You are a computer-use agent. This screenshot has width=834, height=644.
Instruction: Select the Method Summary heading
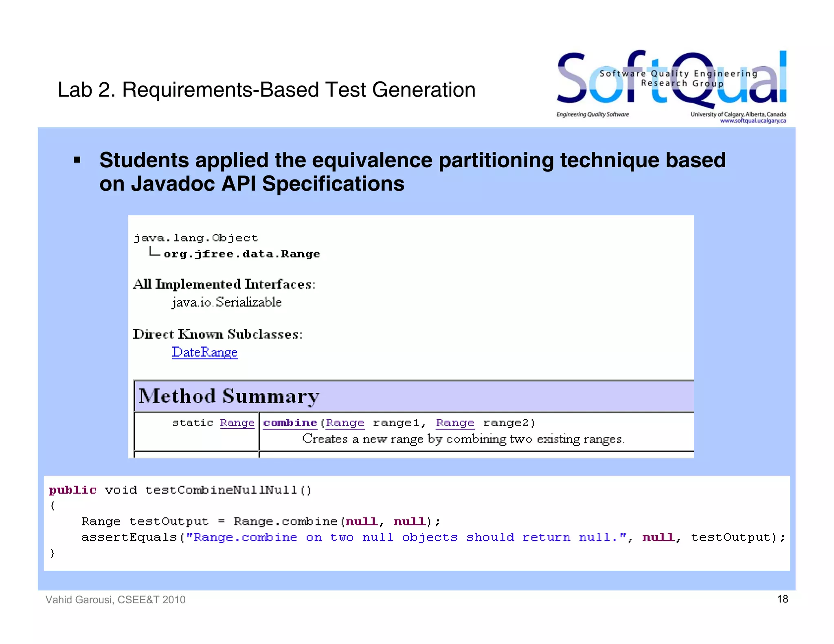[x=228, y=396]
